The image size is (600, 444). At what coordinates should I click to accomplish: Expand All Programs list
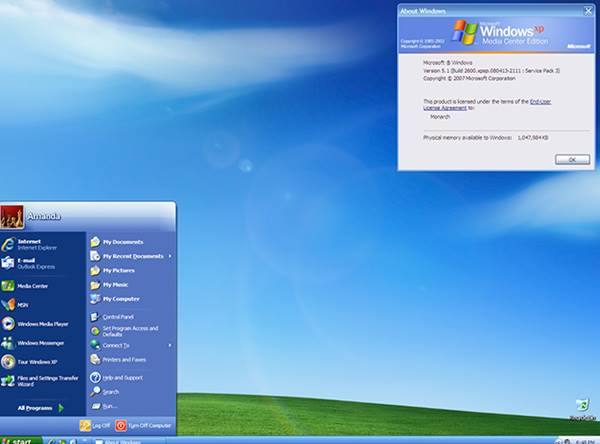[x=41, y=408]
